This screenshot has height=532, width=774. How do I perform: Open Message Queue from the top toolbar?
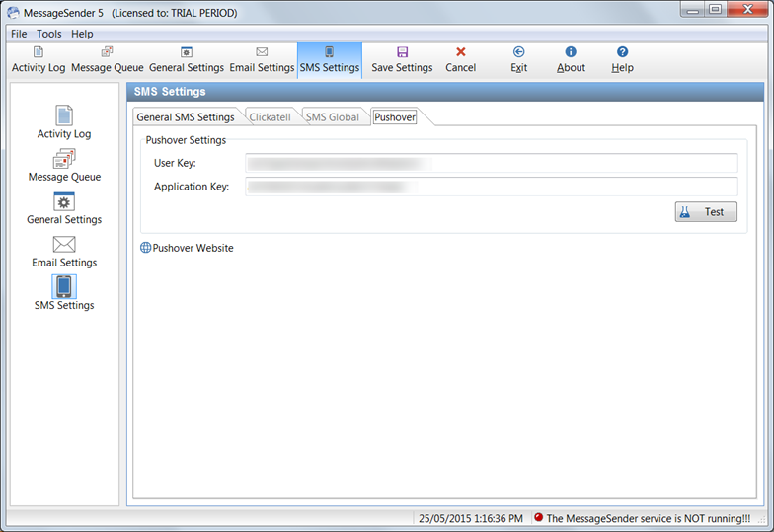point(107,60)
